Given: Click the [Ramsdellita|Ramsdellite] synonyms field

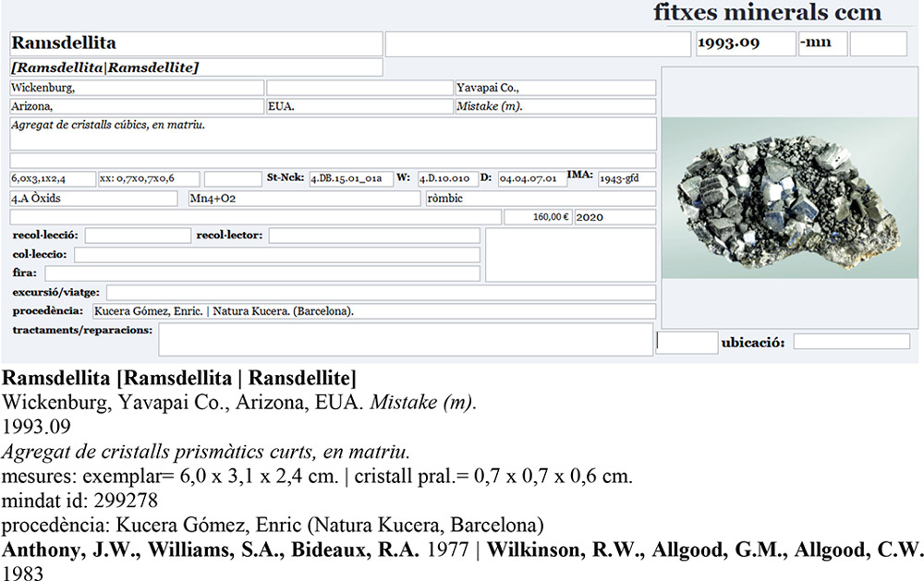Looking at the screenshot, I should point(196,67).
